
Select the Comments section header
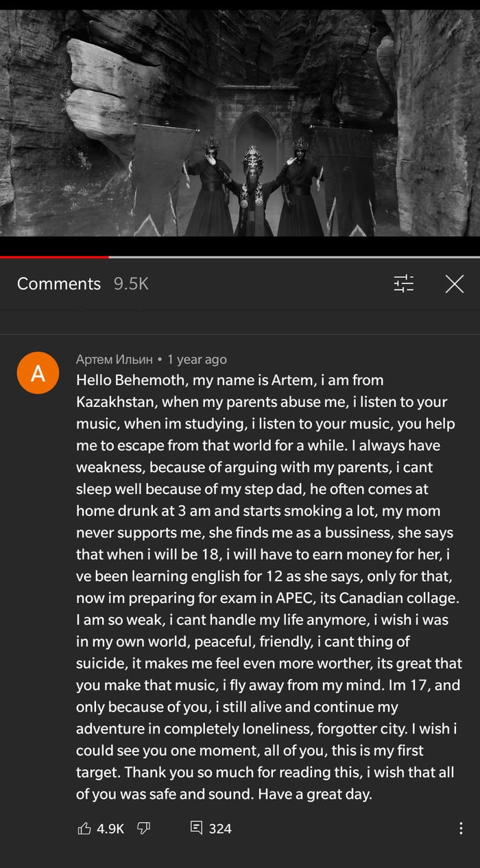click(x=58, y=283)
